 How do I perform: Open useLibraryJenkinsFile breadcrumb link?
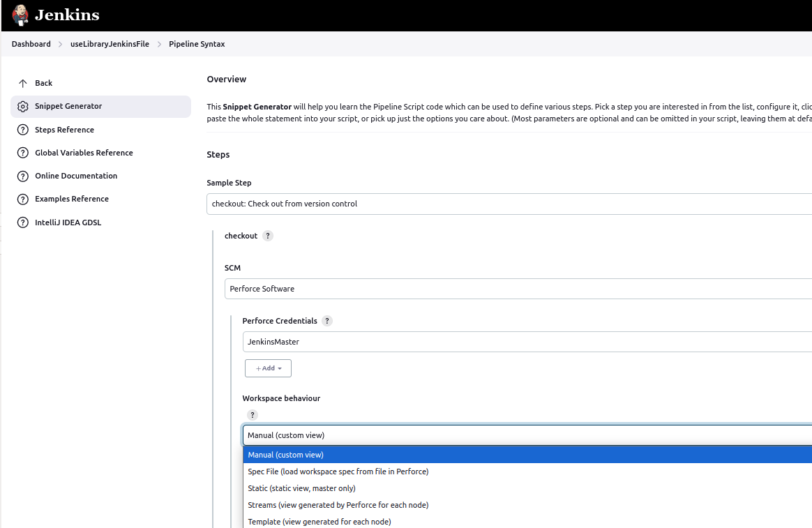pyautogui.click(x=110, y=44)
